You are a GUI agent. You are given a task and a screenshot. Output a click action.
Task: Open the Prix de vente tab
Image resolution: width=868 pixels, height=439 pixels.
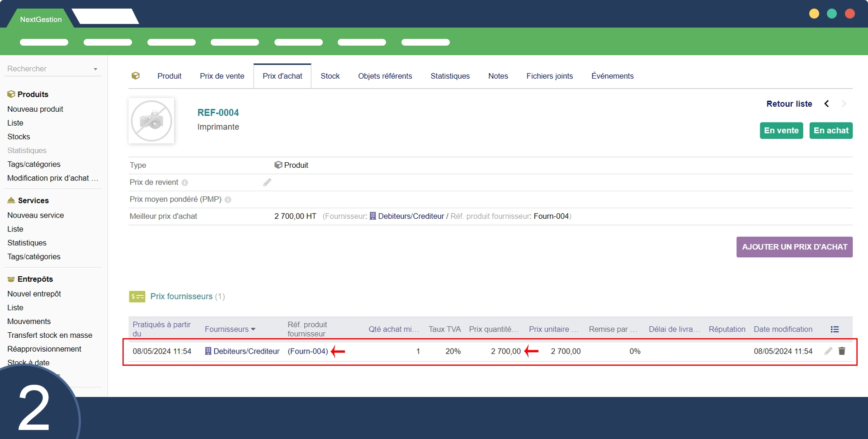pyautogui.click(x=222, y=76)
